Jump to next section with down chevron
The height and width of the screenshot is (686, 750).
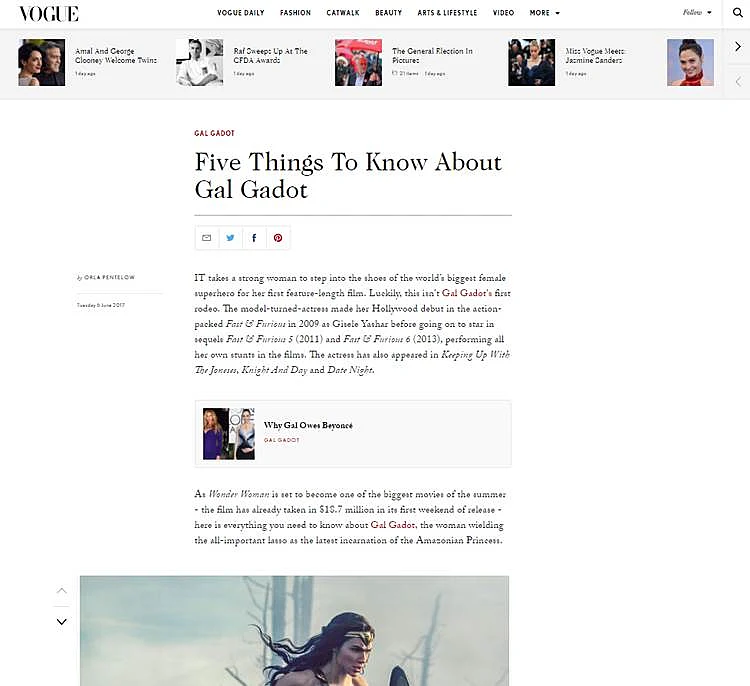coord(62,622)
